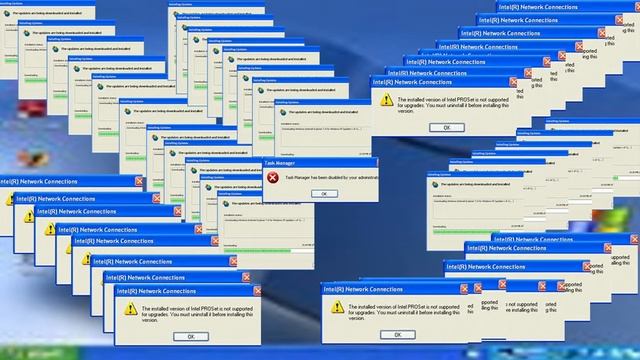Click the Task Manager dialog title bar

320,163
